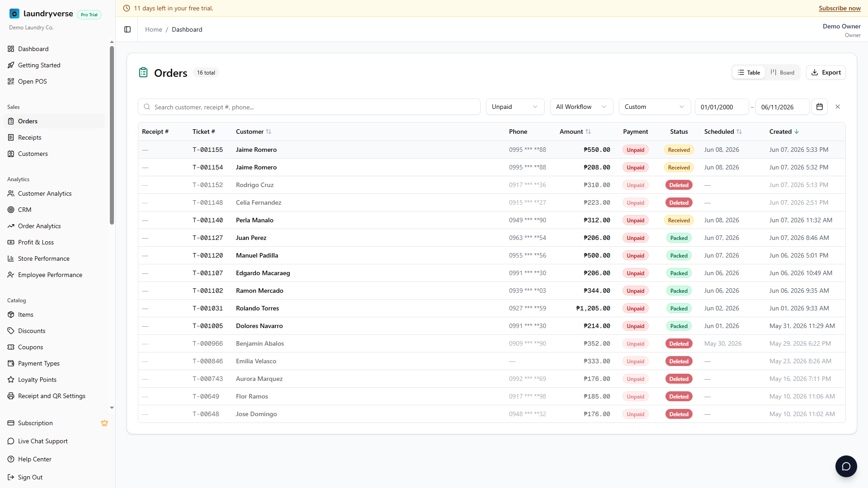Click the Open POS QR icon

click(x=11, y=81)
